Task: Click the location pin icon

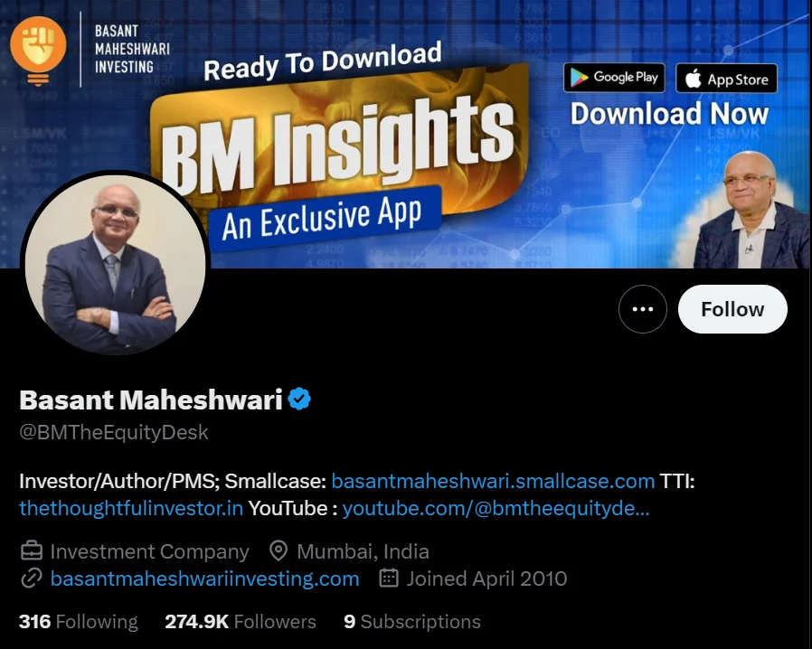Action: coord(279,551)
